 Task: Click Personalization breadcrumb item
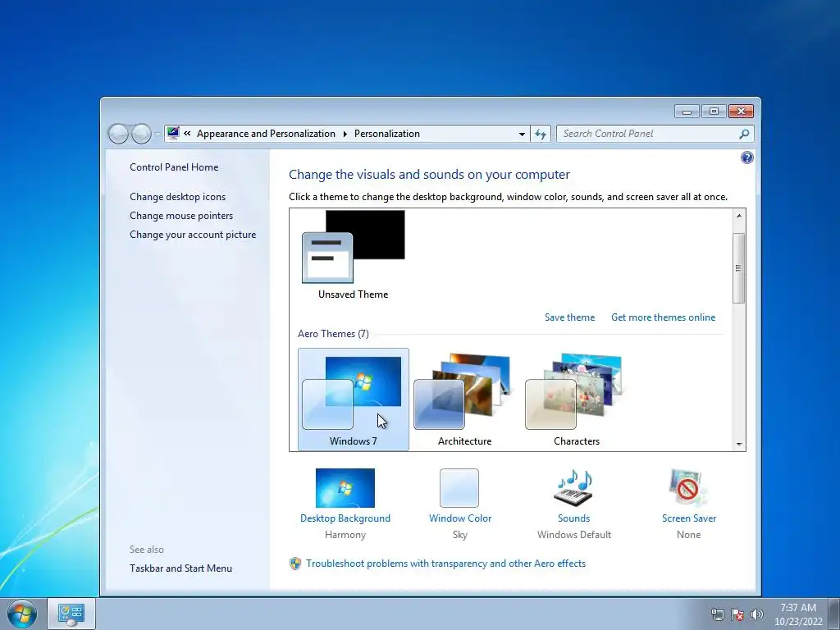(x=387, y=134)
